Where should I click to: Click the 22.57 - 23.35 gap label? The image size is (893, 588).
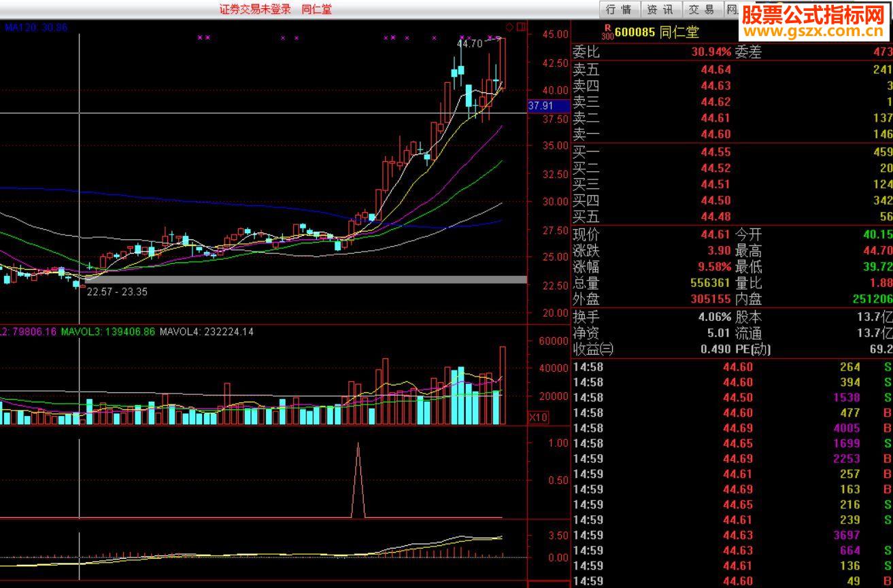point(117,292)
